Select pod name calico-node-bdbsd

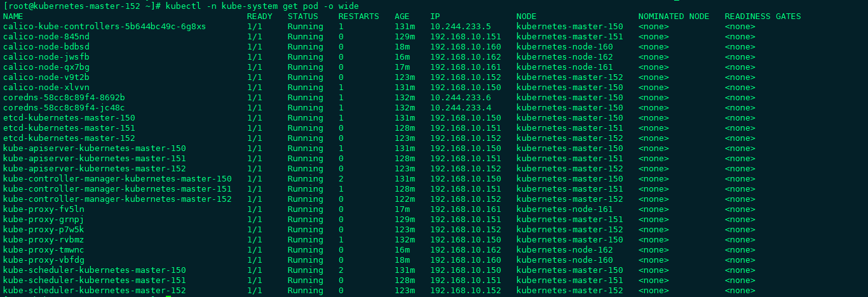pyautogui.click(x=46, y=47)
